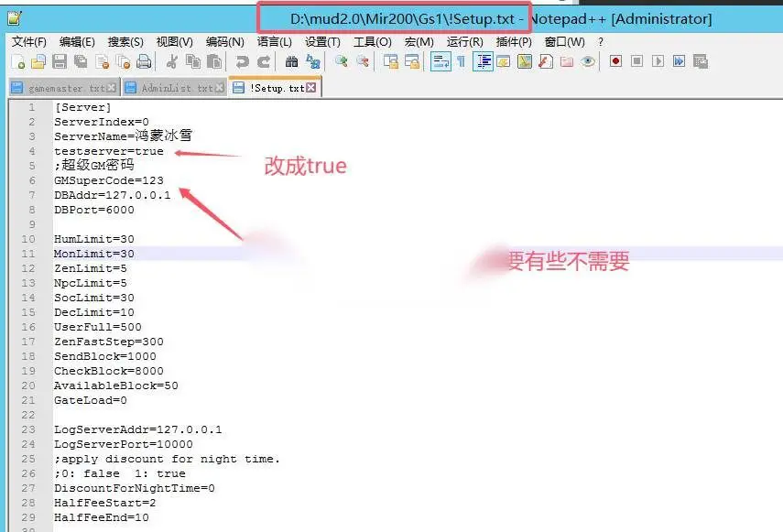Close the !Setup.txt tab

[x=311, y=88]
